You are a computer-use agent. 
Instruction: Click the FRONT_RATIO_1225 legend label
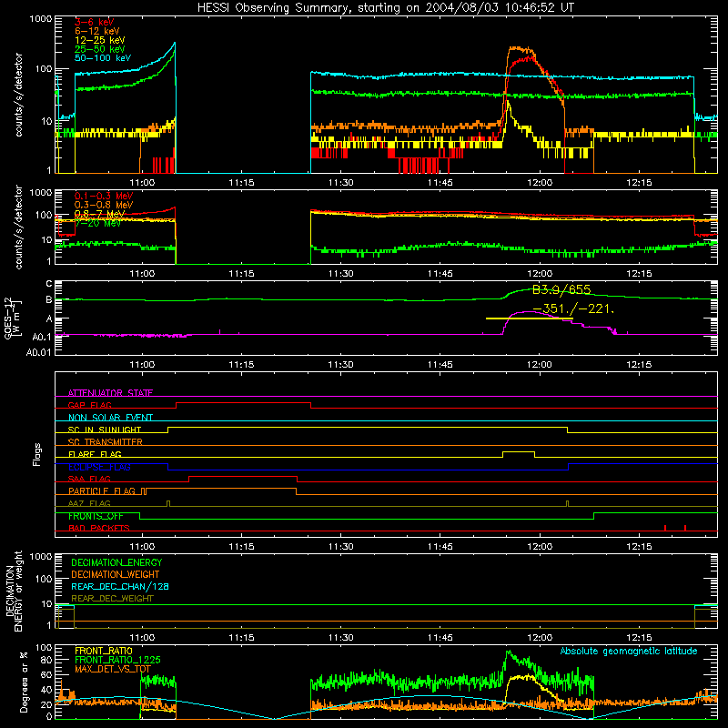[x=117, y=660]
